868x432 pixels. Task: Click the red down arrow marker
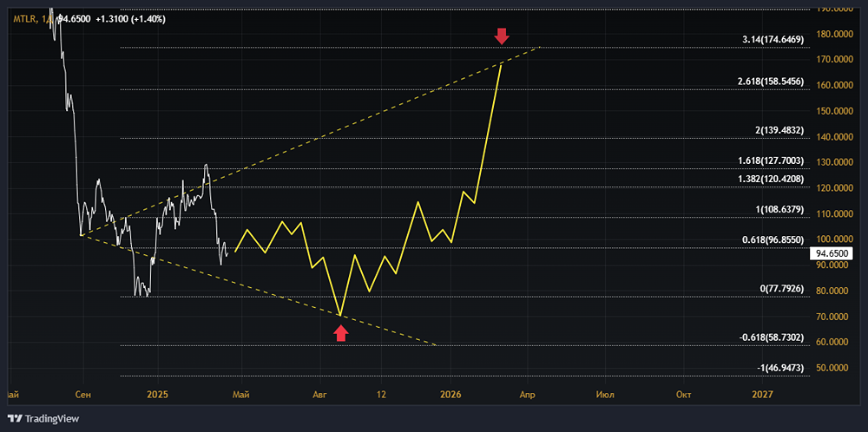click(x=501, y=36)
